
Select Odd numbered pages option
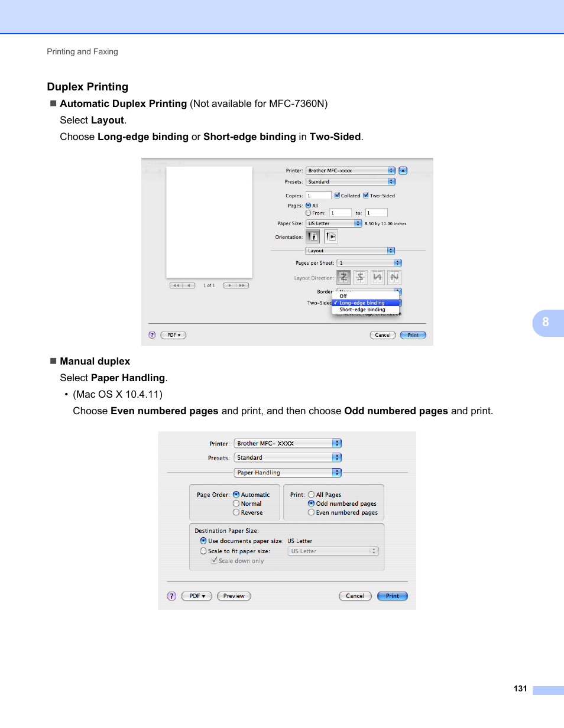311,503
